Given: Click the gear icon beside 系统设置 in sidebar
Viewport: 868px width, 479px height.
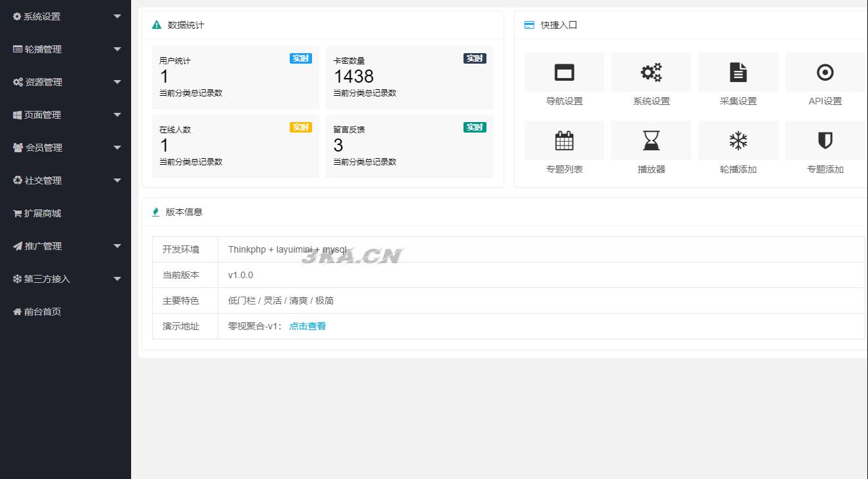Looking at the screenshot, I should point(17,16).
